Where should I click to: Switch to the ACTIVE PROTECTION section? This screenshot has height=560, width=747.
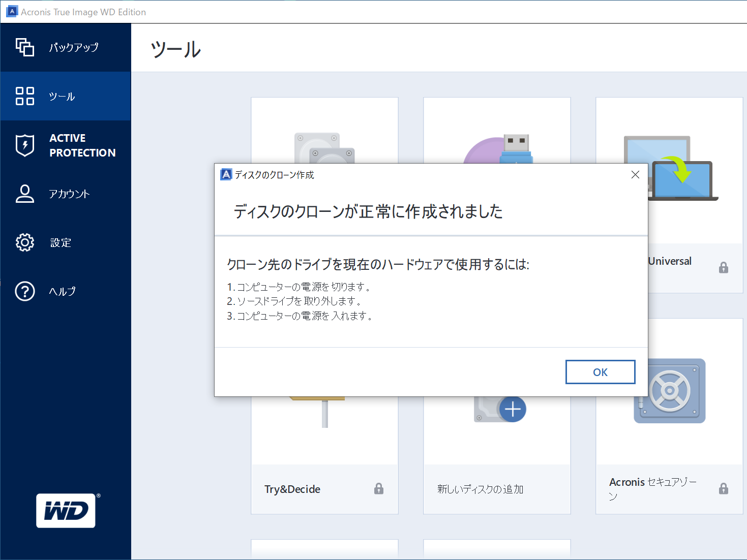click(x=66, y=145)
